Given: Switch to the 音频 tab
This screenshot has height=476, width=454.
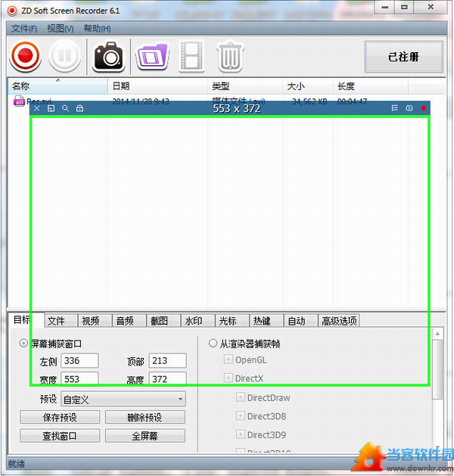Looking at the screenshot, I should [129, 321].
